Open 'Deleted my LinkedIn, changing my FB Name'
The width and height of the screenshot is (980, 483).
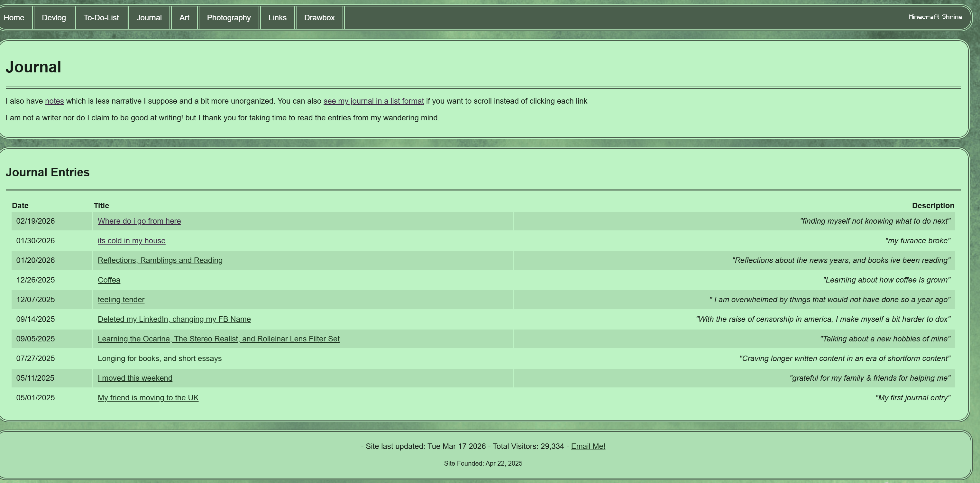tap(174, 319)
